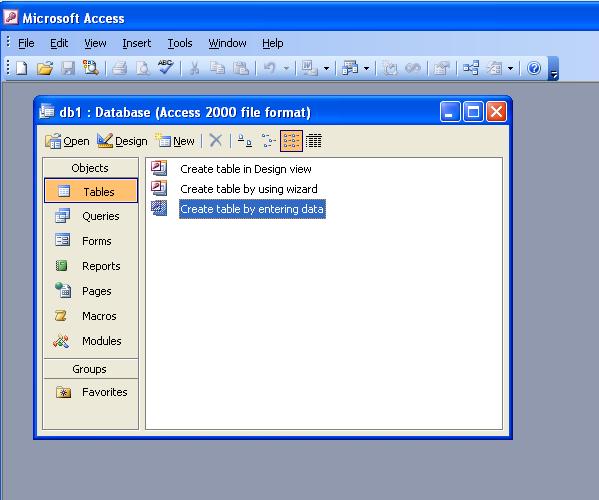Click the Objects bar header
This screenshot has width=599, height=500.
[90, 168]
